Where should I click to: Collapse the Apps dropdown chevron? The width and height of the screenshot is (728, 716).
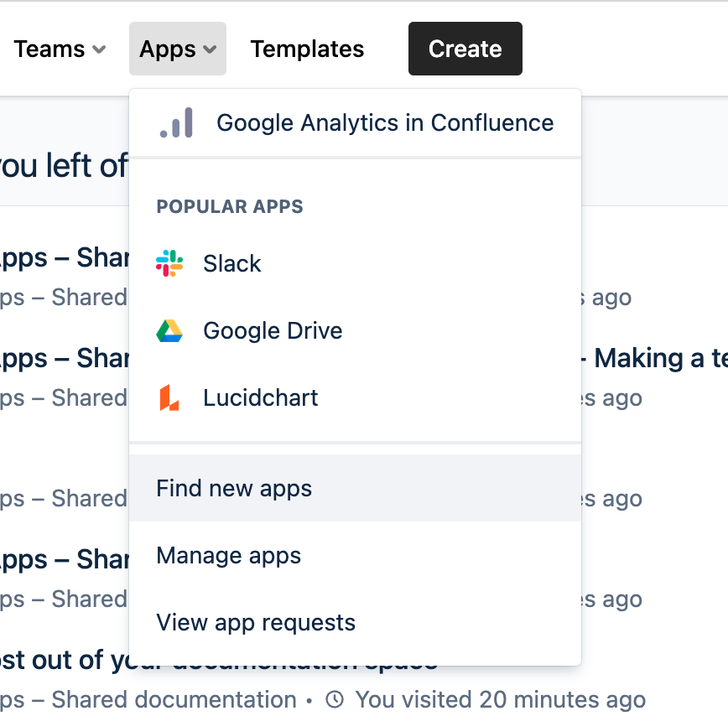click(211, 49)
